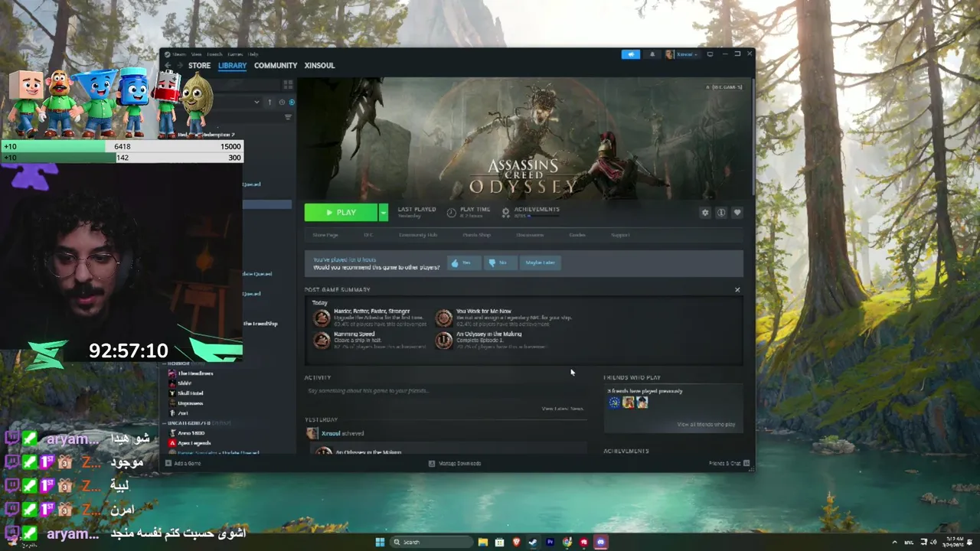980x551 pixels.
Task: Toggle recent activity clock filter
Action: click(282, 102)
